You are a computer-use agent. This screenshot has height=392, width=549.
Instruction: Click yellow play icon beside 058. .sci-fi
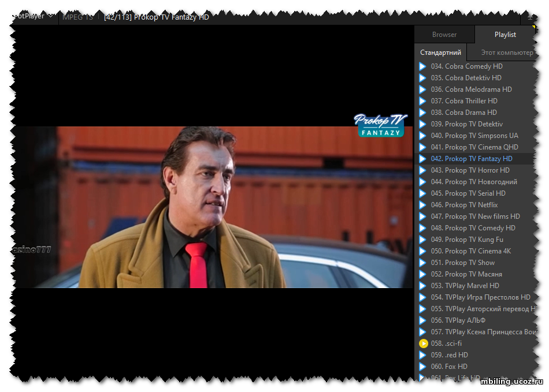click(x=423, y=344)
